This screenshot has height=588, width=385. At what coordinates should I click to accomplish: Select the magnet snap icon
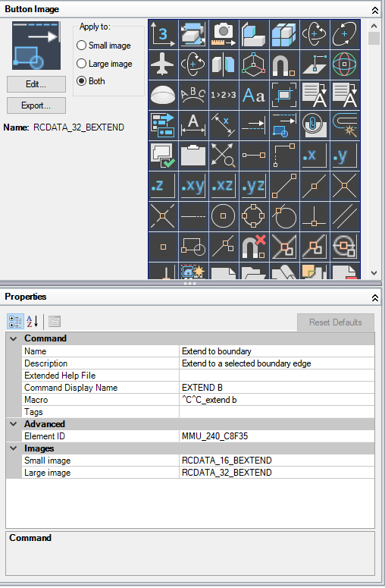(x=284, y=65)
